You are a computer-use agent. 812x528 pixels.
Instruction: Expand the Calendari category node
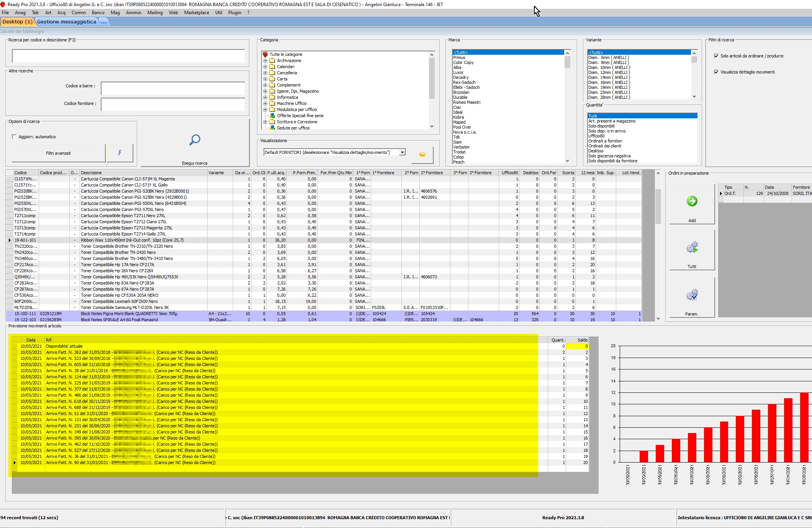(x=265, y=67)
